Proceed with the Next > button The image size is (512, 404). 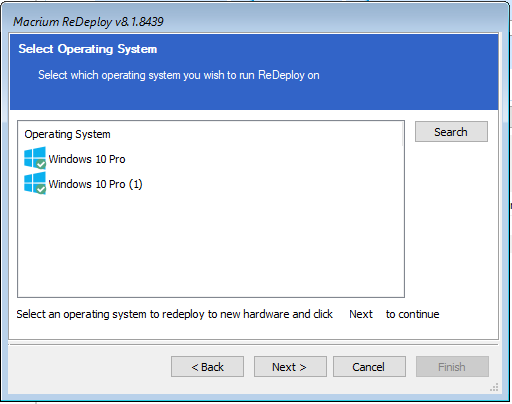point(290,367)
